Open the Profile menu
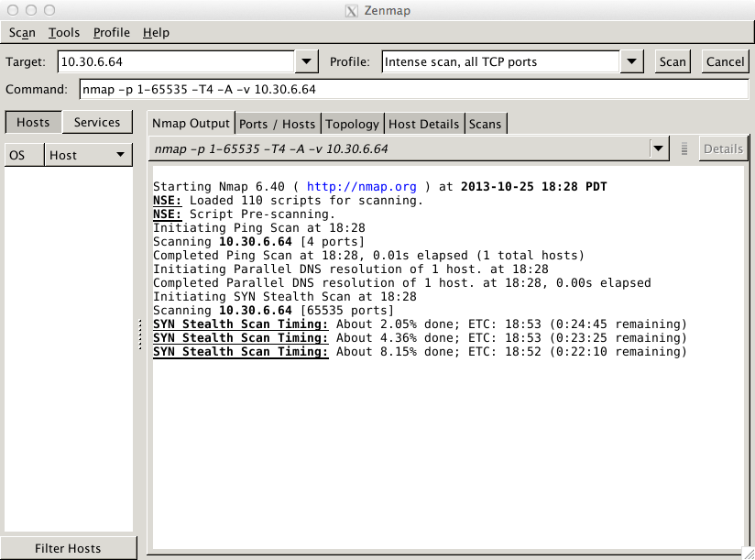The width and height of the screenshot is (755, 560). pyautogui.click(x=112, y=32)
